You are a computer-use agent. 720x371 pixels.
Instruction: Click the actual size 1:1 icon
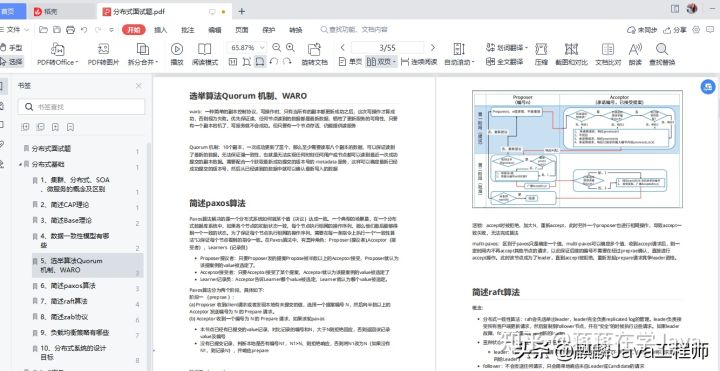tap(233, 62)
